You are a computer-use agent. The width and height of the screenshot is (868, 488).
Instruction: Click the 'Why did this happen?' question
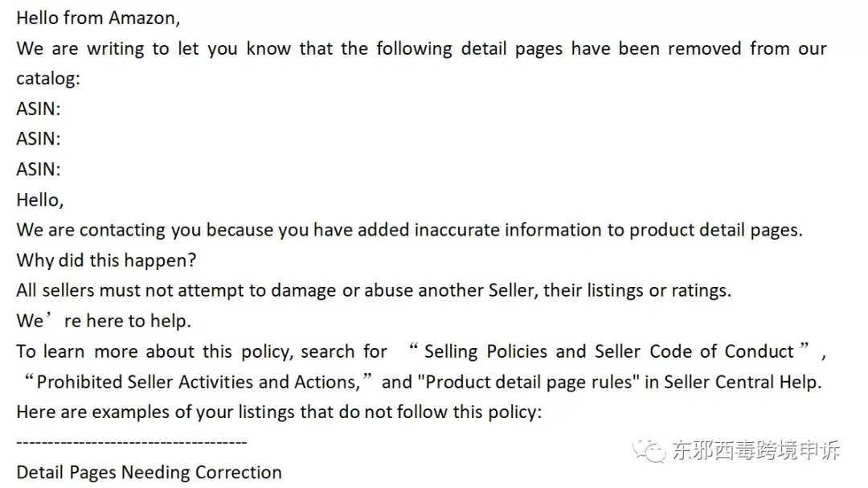pos(106,260)
